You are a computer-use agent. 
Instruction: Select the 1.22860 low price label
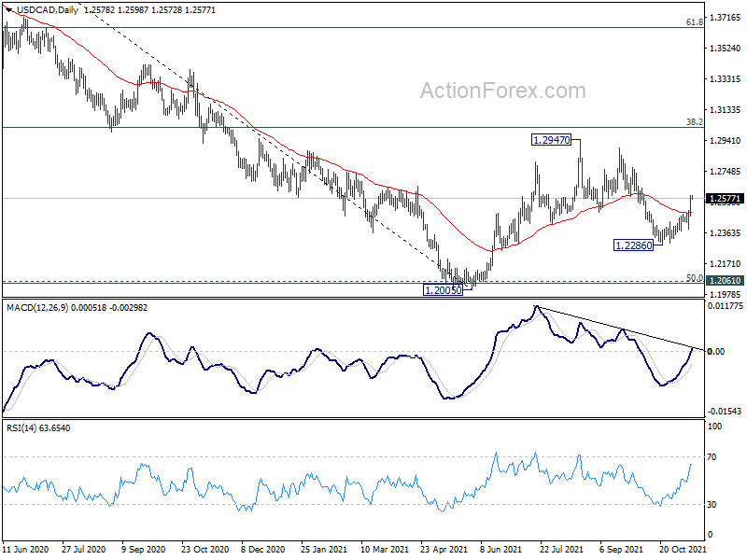638,245
